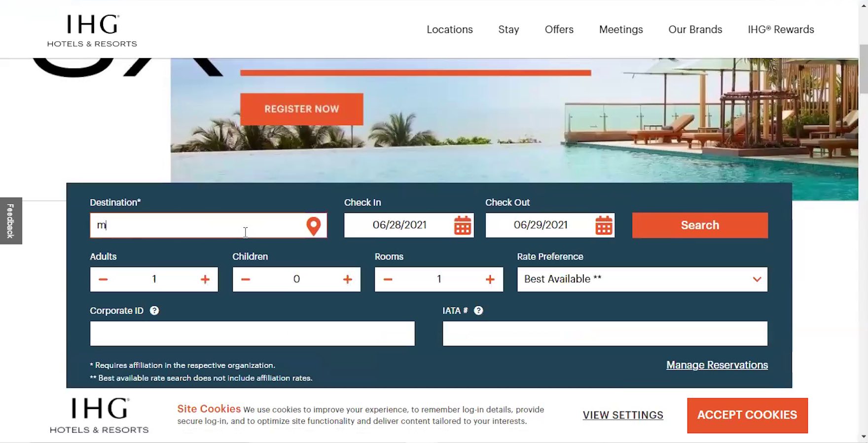Expand the Rate Preference dropdown
The image size is (868, 443).
pyautogui.click(x=642, y=279)
